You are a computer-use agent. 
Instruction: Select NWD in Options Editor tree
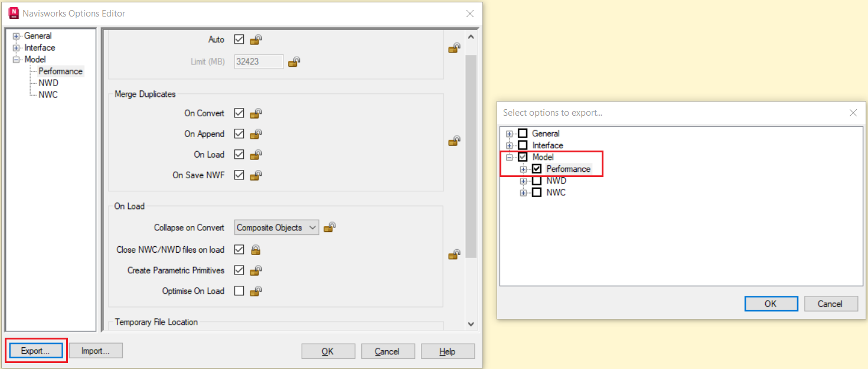48,83
